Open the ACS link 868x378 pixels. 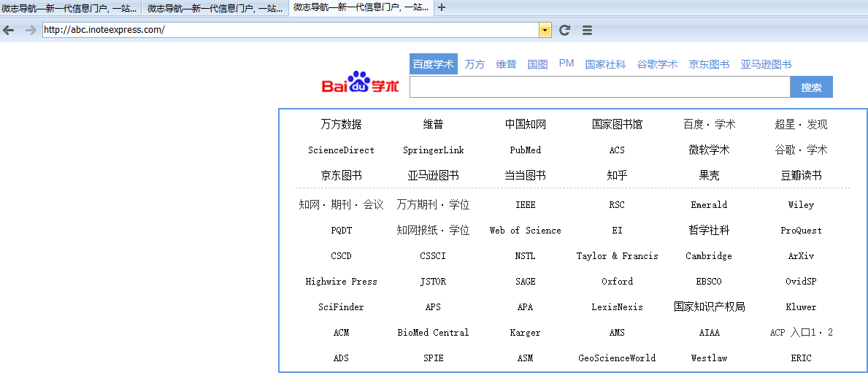pyautogui.click(x=617, y=150)
